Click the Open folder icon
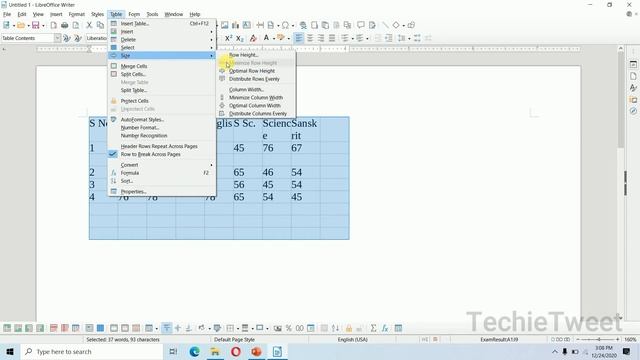This screenshot has height=360, width=640. click(x=21, y=25)
